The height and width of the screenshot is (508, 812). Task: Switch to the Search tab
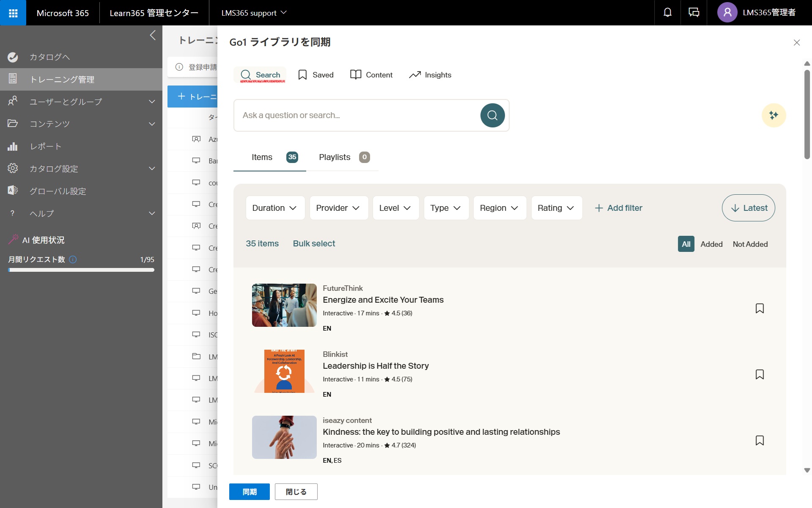[260, 75]
